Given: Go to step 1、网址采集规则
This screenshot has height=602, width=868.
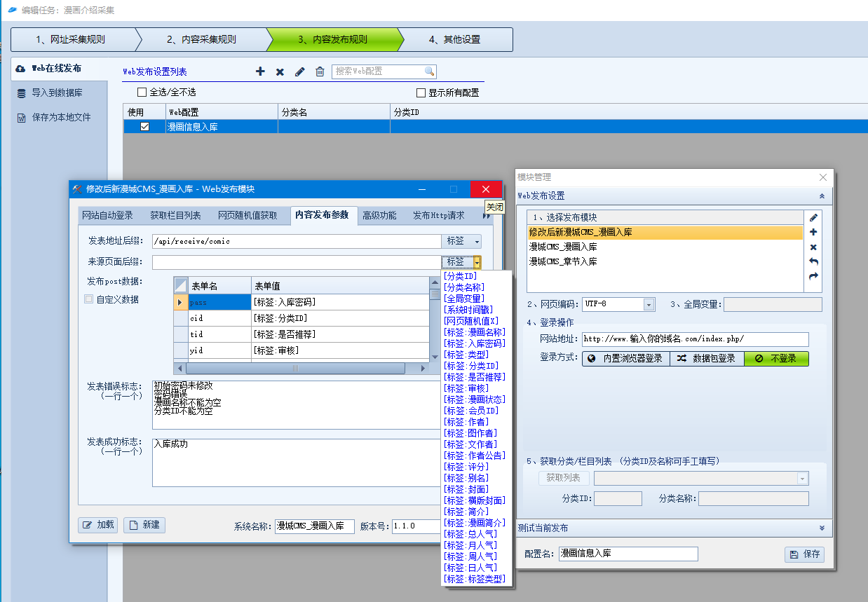Looking at the screenshot, I should 71,39.
